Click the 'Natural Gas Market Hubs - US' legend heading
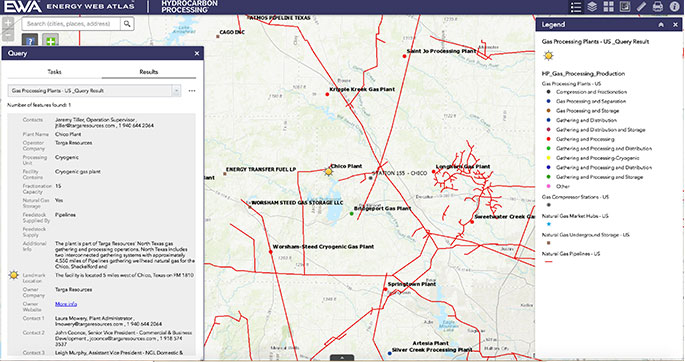This screenshot has width=685, height=362. pyautogui.click(x=575, y=216)
